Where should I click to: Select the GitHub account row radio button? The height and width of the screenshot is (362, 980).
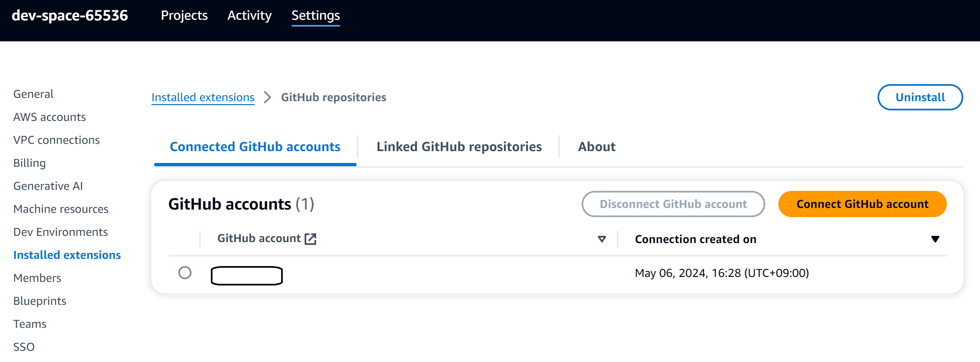185,273
